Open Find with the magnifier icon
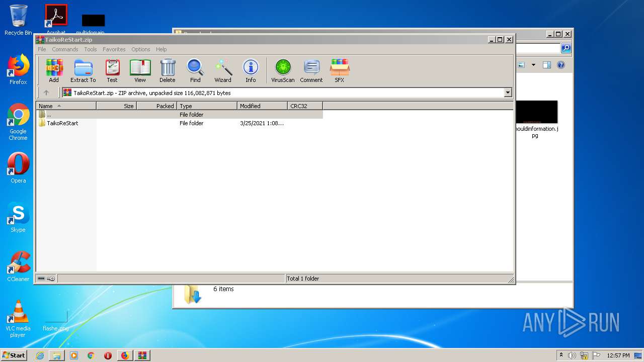Viewport: 644px width, 362px height. (195, 71)
